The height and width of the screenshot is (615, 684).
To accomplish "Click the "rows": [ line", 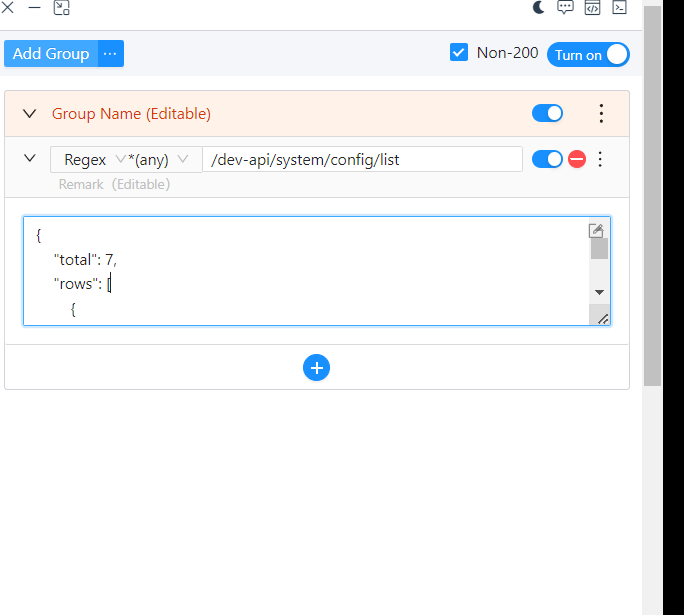I will click(x=82, y=284).
